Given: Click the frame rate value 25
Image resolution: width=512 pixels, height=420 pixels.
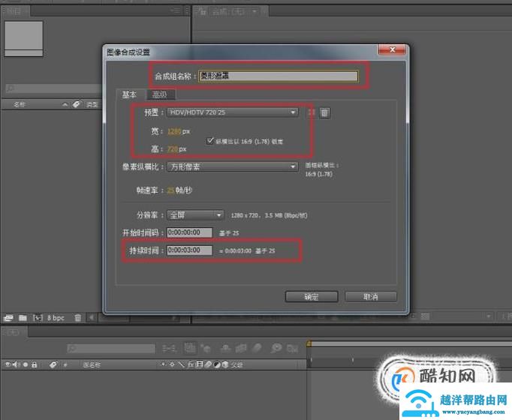Looking at the screenshot, I should point(170,190).
